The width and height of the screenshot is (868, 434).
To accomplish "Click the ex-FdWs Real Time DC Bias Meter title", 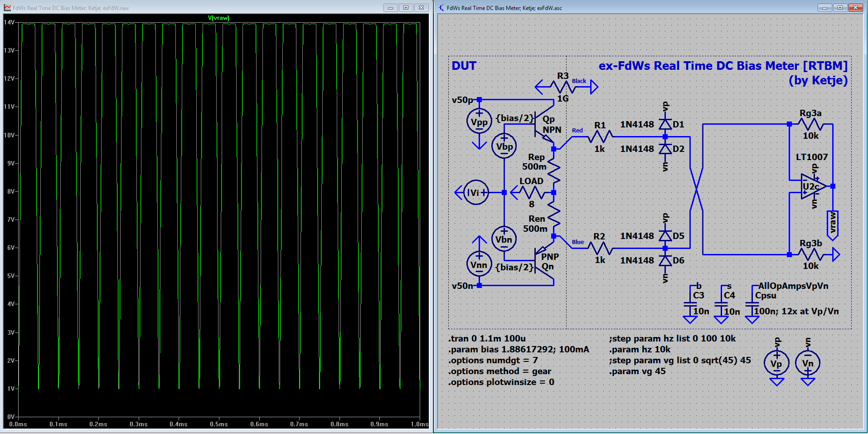I will [x=723, y=66].
